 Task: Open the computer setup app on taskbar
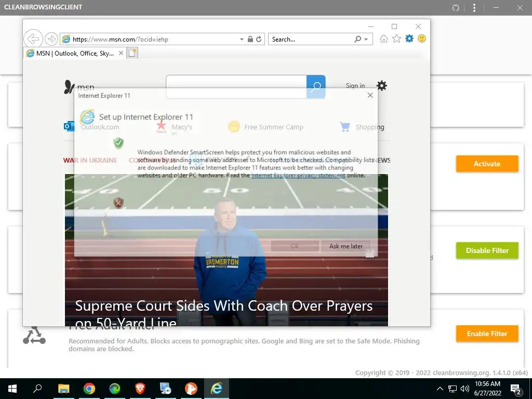coord(165,389)
